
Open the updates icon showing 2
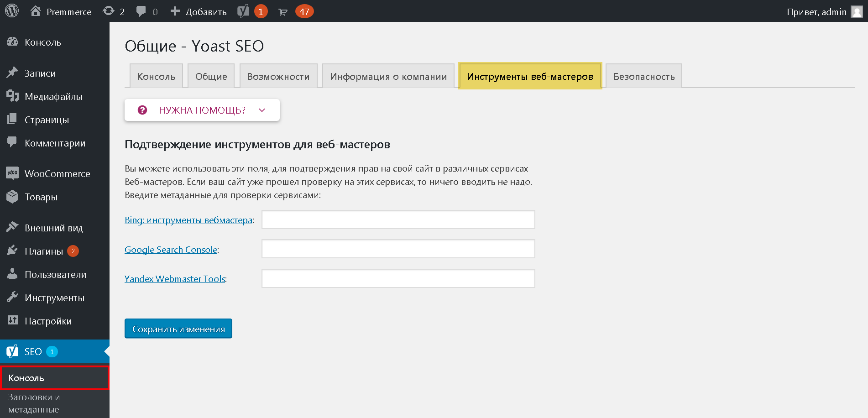pyautogui.click(x=109, y=11)
